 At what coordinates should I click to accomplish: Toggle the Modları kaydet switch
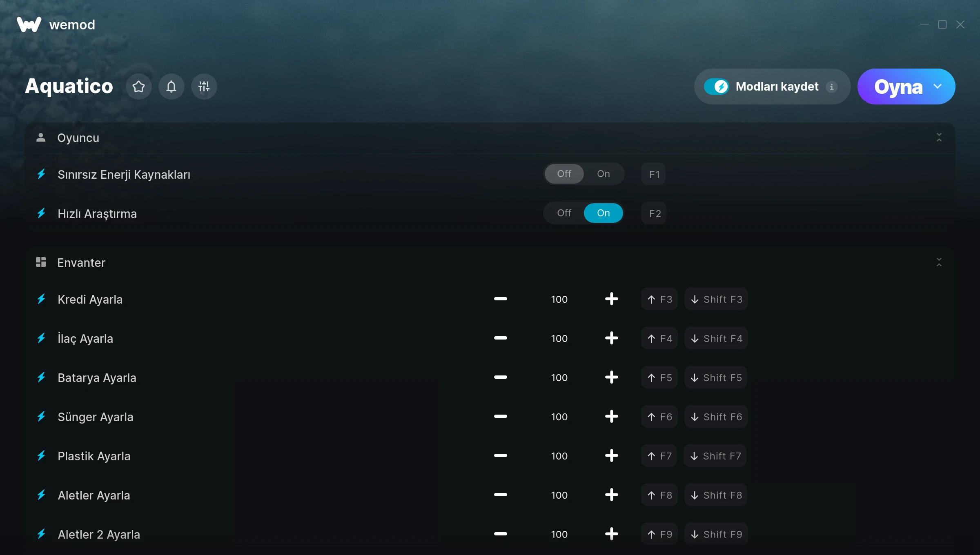tap(717, 87)
